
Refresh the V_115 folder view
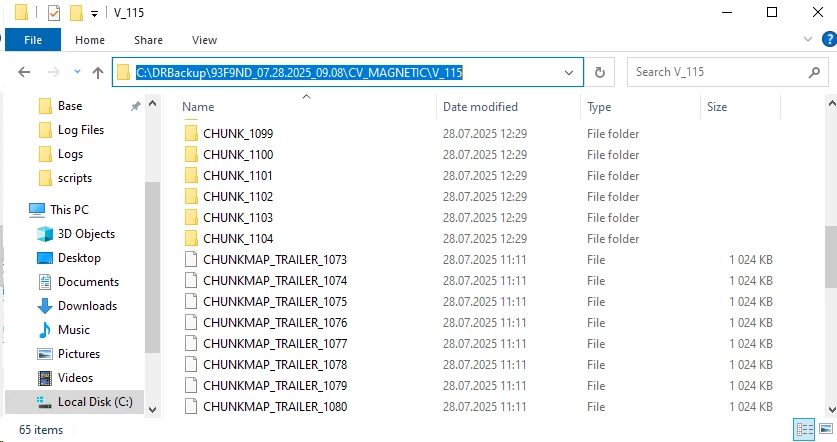(599, 72)
